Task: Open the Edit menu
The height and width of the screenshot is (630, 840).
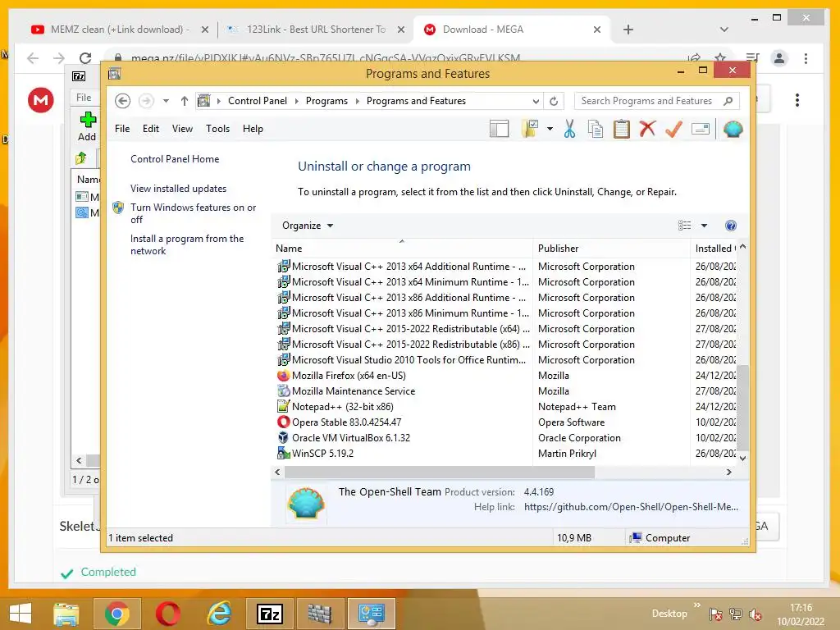Action: pos(151,129)
